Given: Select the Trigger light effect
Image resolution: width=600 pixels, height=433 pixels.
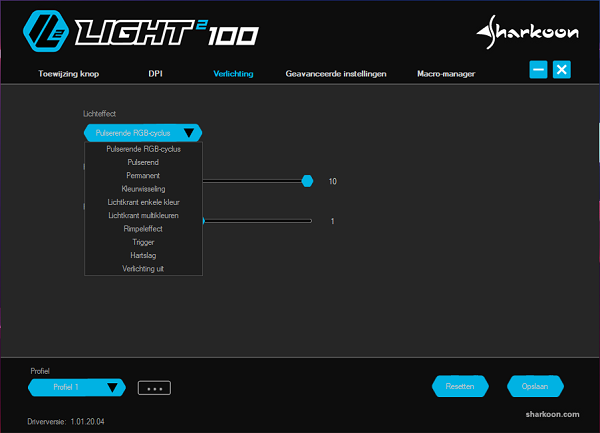Looking at the screenshot, I should [x=143, y=242].
